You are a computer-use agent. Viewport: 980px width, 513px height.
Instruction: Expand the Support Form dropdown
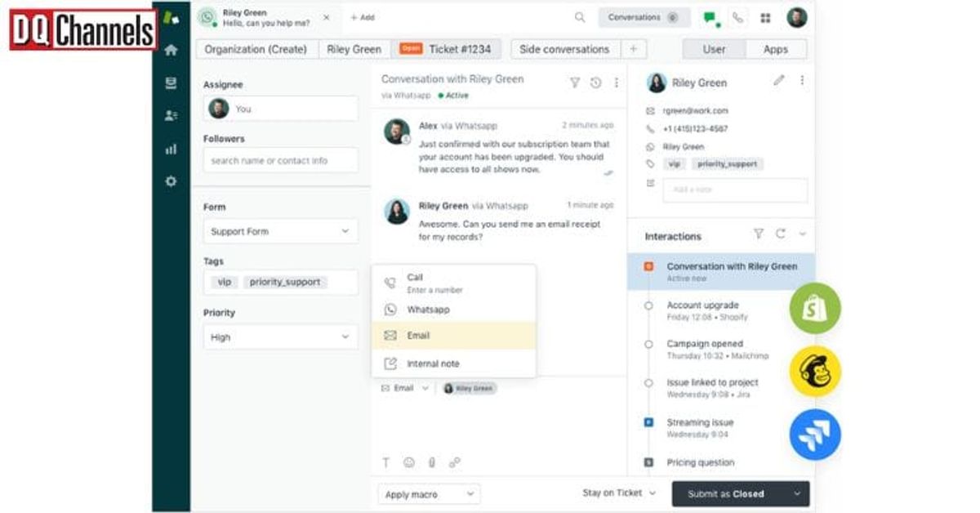(x=280, y=231)
